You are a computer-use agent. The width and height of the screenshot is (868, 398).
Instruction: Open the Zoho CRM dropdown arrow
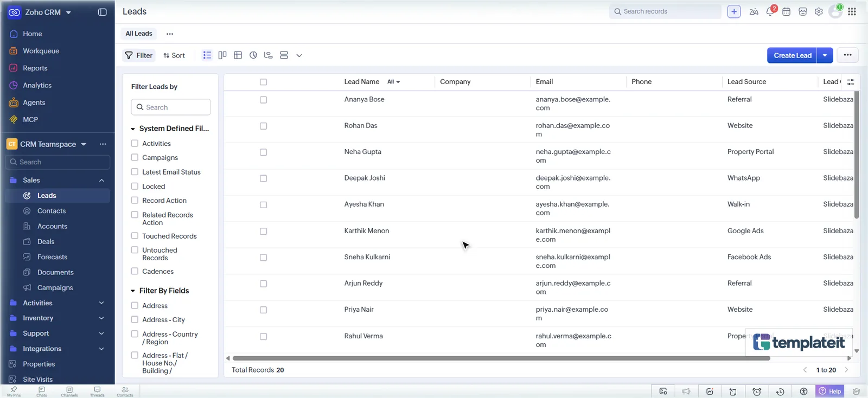point(68,12)
